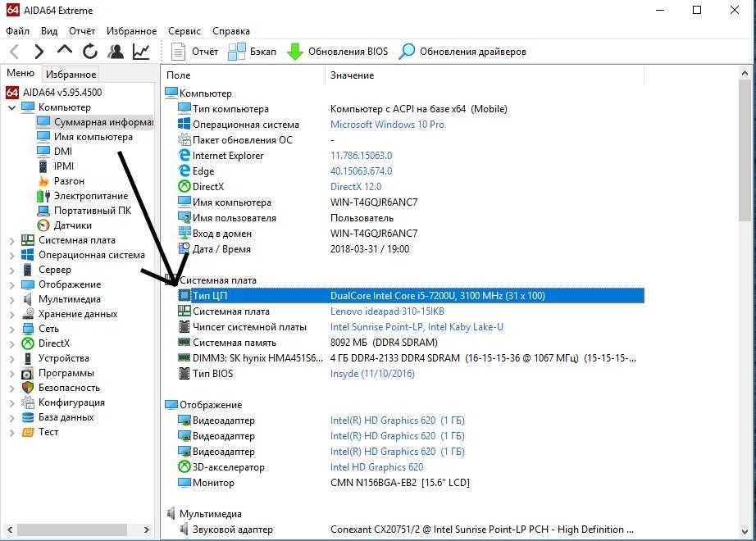This screenshot has height=541, width=756.
Task: Open the Lenovo ideapad 310-15IKB link
Action: (x=387, y=311)
